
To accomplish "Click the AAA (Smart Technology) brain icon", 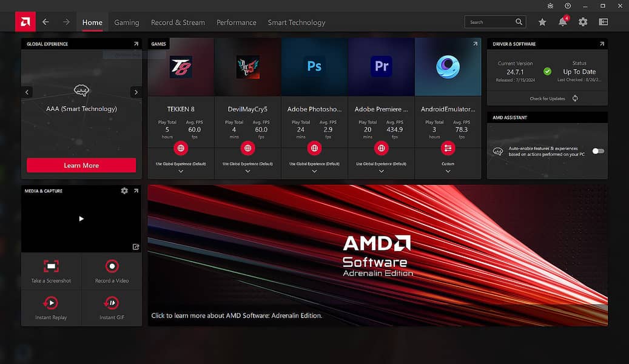I will [81, 90].
